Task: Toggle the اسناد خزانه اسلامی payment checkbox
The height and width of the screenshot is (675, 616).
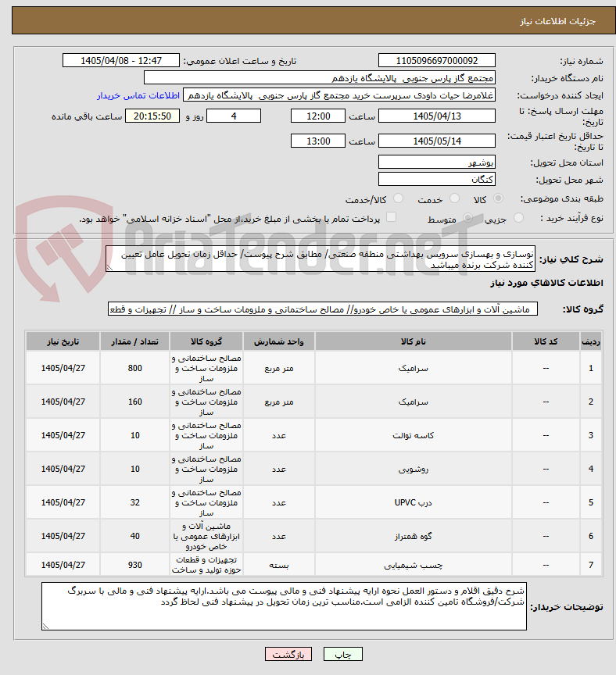Action: [x=391, y=217]
